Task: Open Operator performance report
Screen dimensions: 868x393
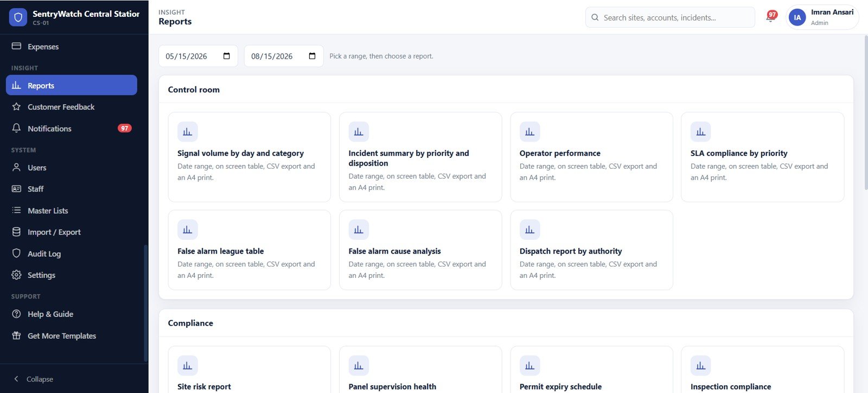Action: [x=592, y=157]
